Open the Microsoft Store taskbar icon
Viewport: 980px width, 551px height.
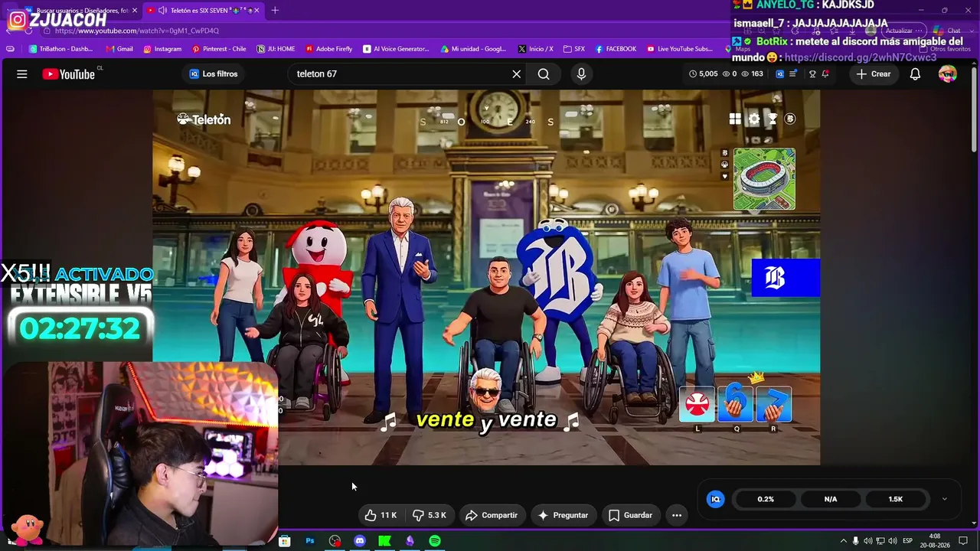click(285, 541)
